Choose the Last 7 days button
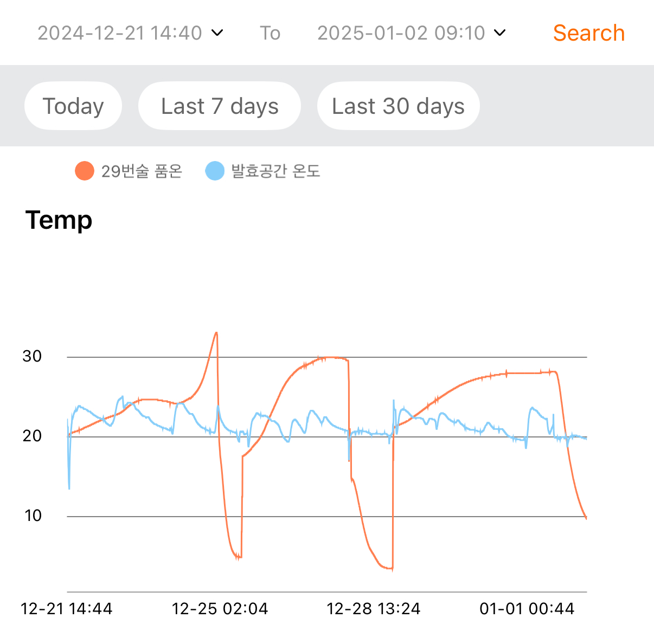 coord(220,106)
